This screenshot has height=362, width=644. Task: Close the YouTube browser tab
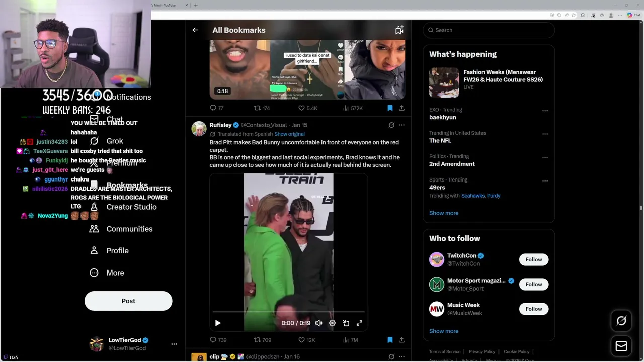[x=186, y=5]
